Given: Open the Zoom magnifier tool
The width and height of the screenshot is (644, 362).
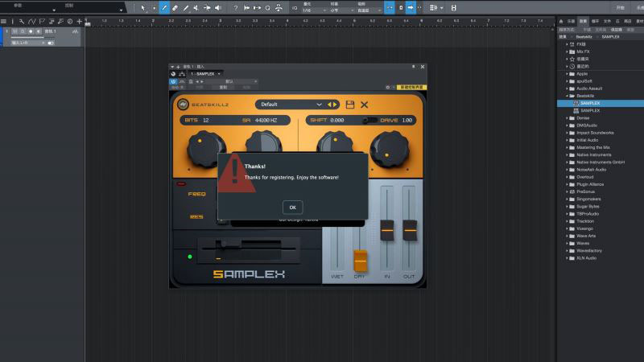Looking at the screenshot, I should [x=267, y=8].
